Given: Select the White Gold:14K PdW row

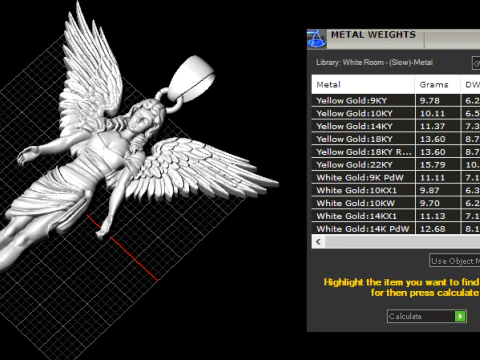Looking at the screenshot, I should (x=396, y=229).
